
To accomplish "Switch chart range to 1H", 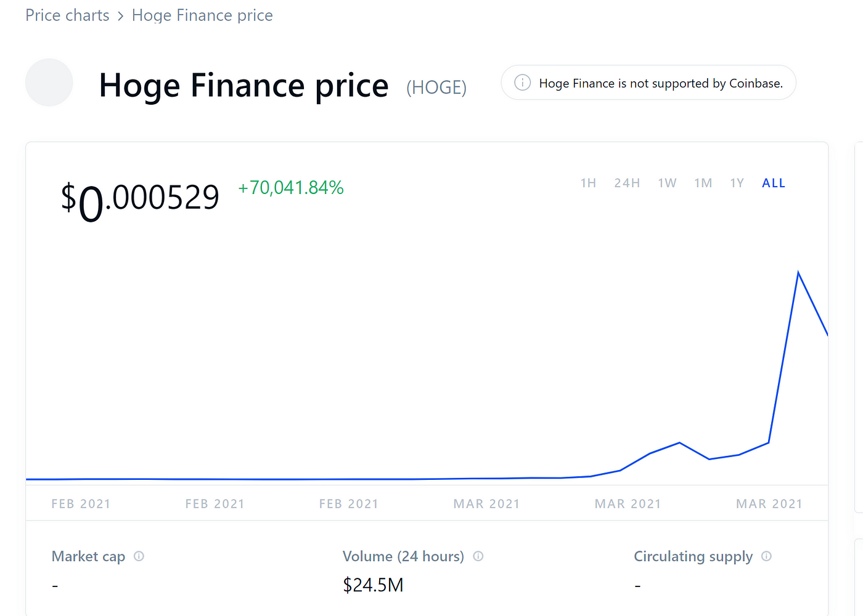I will (x=588, y=183).
